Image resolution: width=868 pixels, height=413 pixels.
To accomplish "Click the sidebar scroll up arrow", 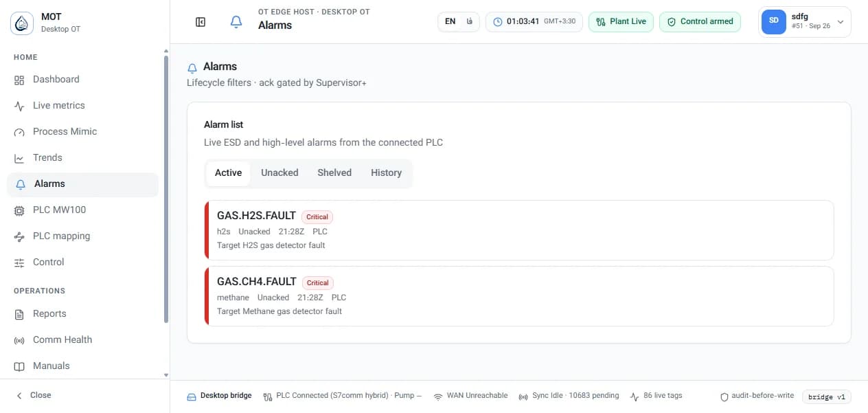I will [165, 52].
